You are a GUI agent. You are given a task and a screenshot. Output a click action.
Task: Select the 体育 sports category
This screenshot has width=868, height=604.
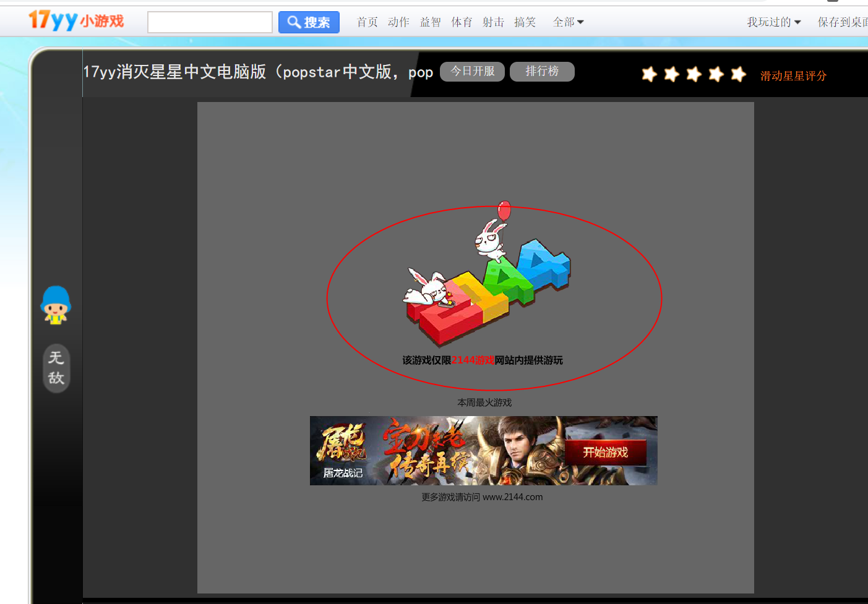(x=462, y=22)
